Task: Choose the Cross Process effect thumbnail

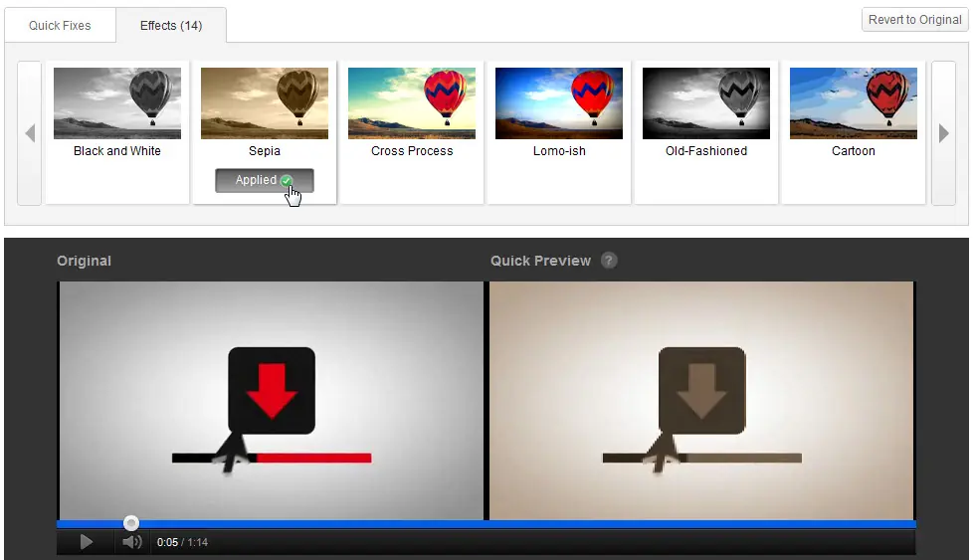Action: tap(412, 102)
